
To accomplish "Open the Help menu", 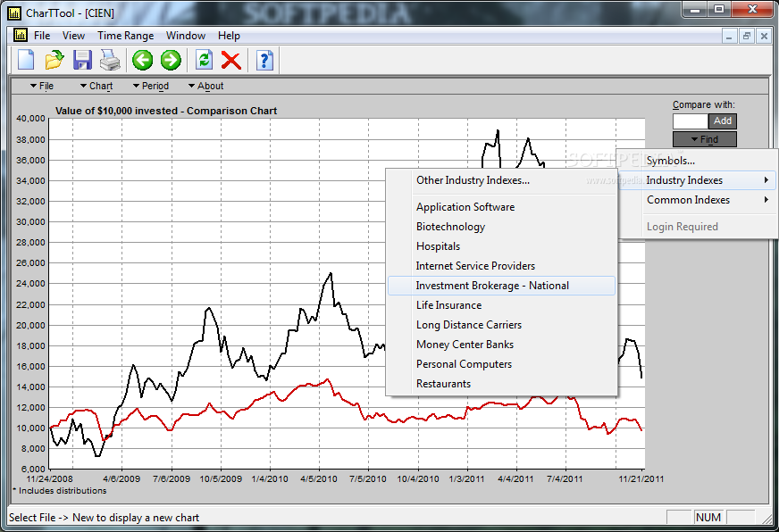I will tap(229, 36).
